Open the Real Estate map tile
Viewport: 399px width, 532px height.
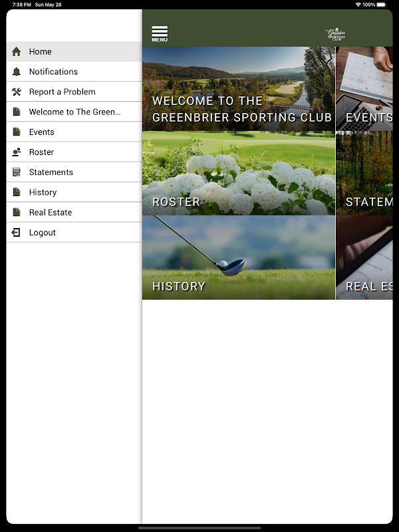coord(364,257)
